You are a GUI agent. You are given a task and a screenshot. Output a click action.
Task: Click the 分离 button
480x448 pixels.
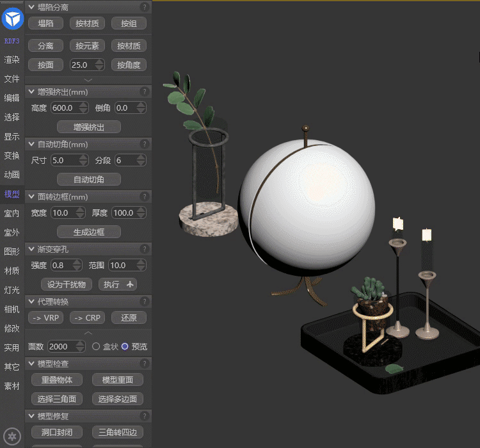coord(45,45)
